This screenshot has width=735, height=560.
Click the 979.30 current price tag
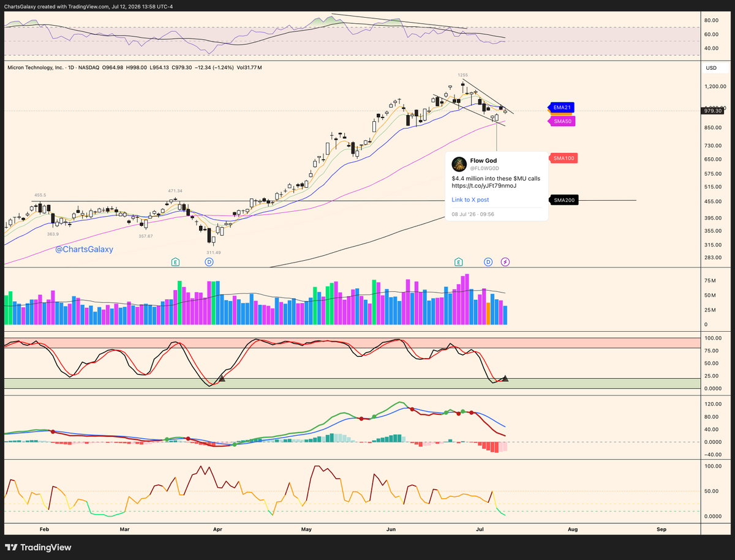coord(713,111)
